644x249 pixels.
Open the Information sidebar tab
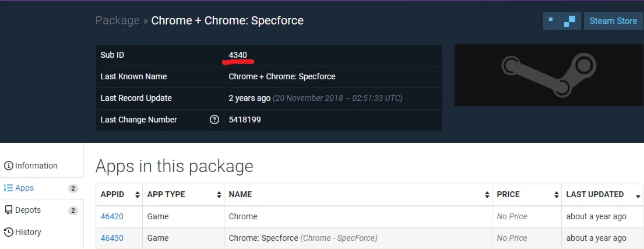click(36, 166)
